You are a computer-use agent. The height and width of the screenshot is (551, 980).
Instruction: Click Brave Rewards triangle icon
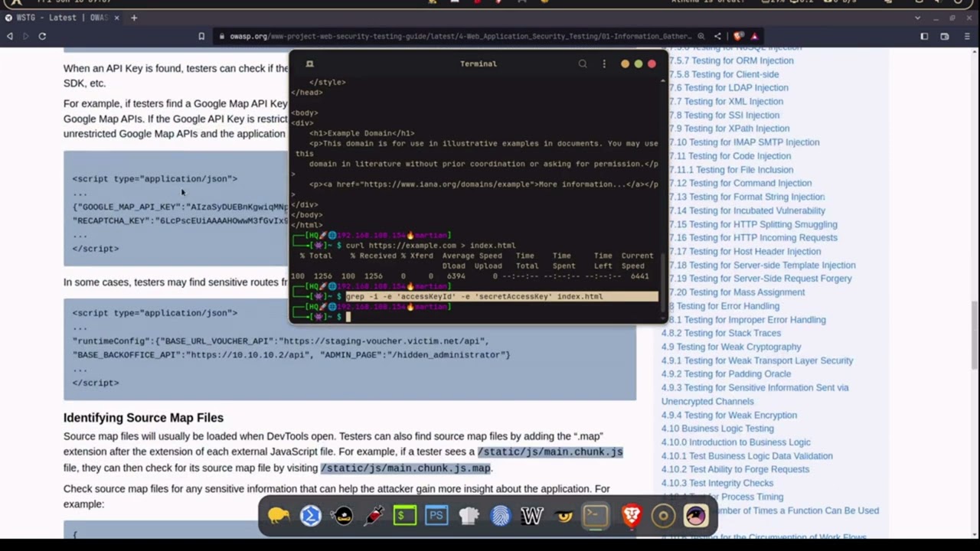click(754, 36)
